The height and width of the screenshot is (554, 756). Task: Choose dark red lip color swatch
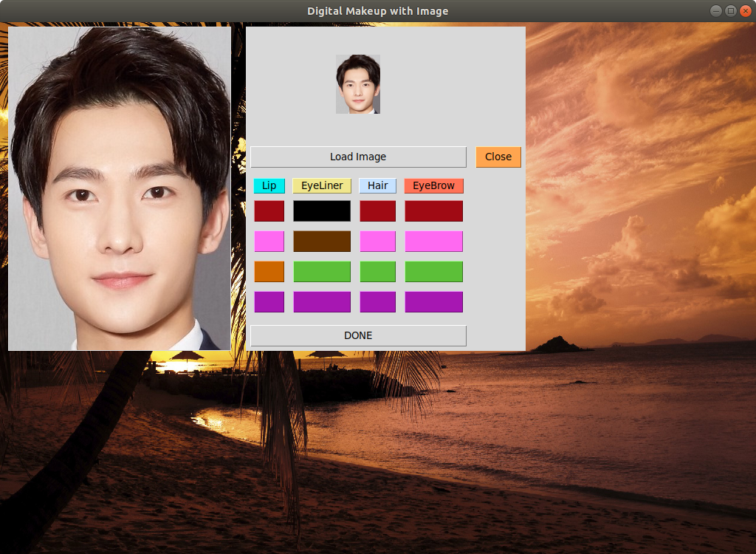pyautogui.click(x=269, y=211)
